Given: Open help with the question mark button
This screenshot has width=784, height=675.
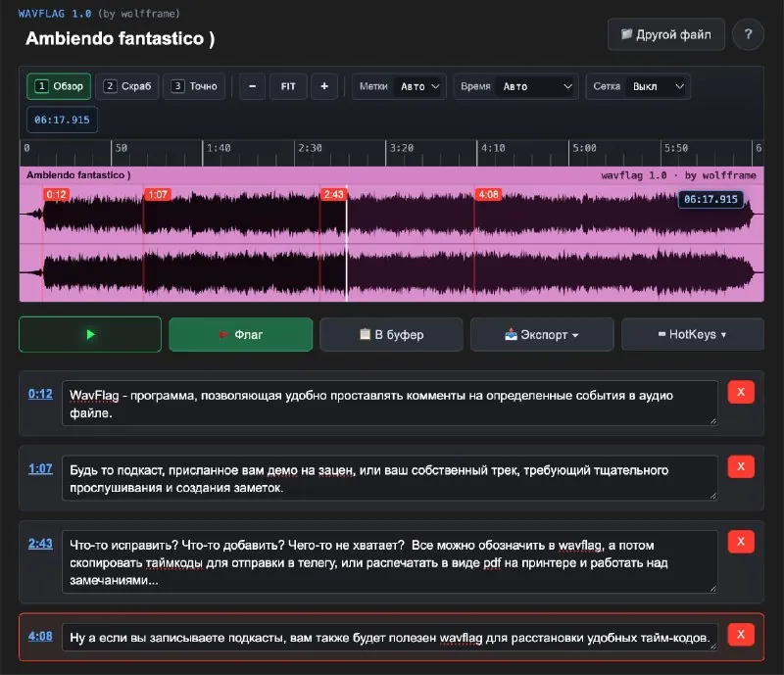Looking at the screenshot, I should click(748, 34).
